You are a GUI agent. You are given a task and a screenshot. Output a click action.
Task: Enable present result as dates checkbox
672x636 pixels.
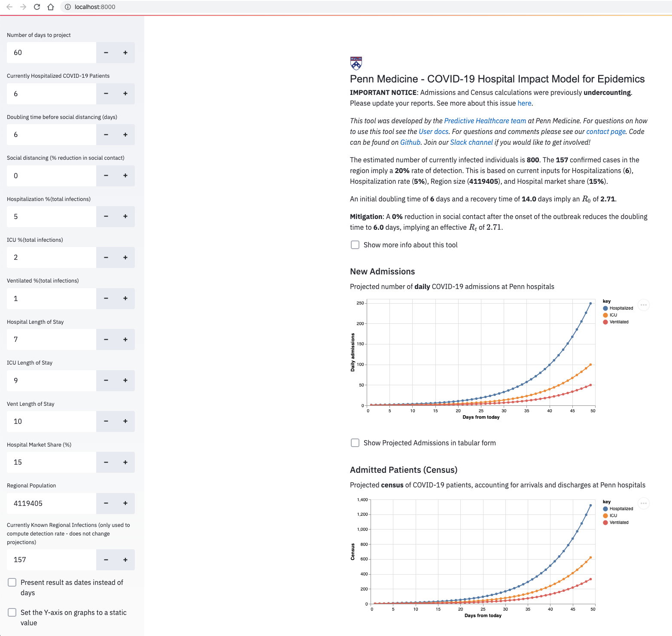tap(12, 582)
